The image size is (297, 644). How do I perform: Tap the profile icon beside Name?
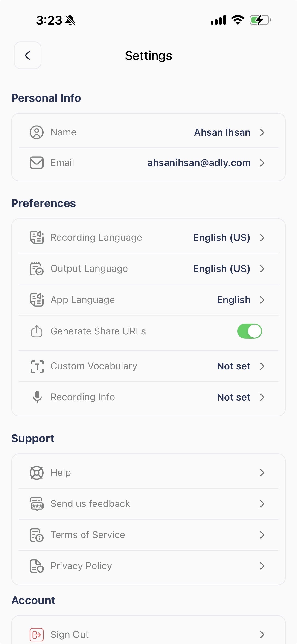[x=37, y=132]
